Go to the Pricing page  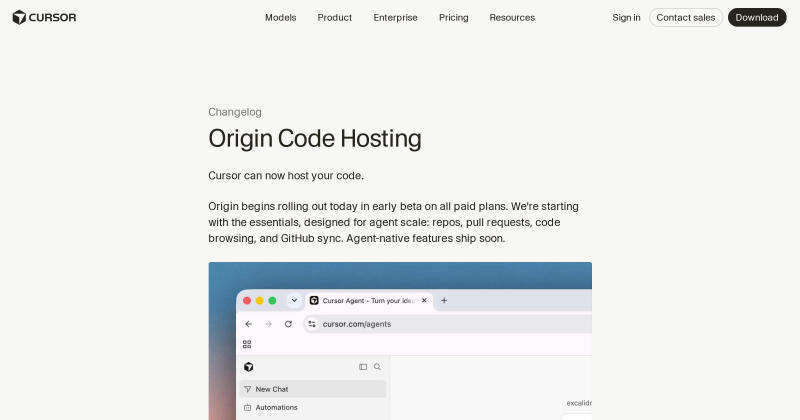pos(454,17)
